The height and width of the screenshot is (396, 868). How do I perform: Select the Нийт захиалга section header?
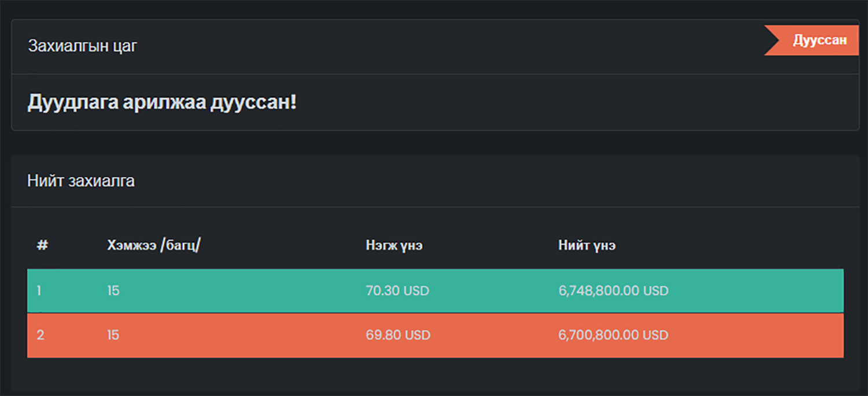pos(81,181)
